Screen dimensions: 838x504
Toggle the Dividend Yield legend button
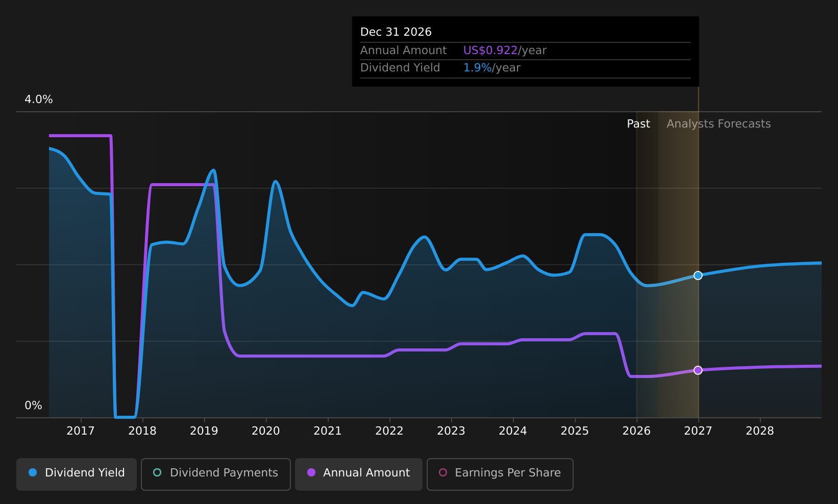coord(77,474)
